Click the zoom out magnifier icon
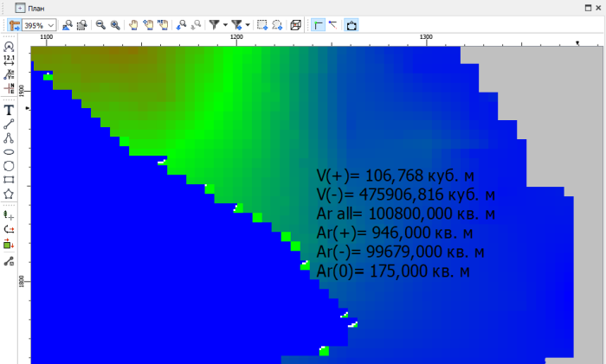Viewport: 606px width, 364px height. 100,26
